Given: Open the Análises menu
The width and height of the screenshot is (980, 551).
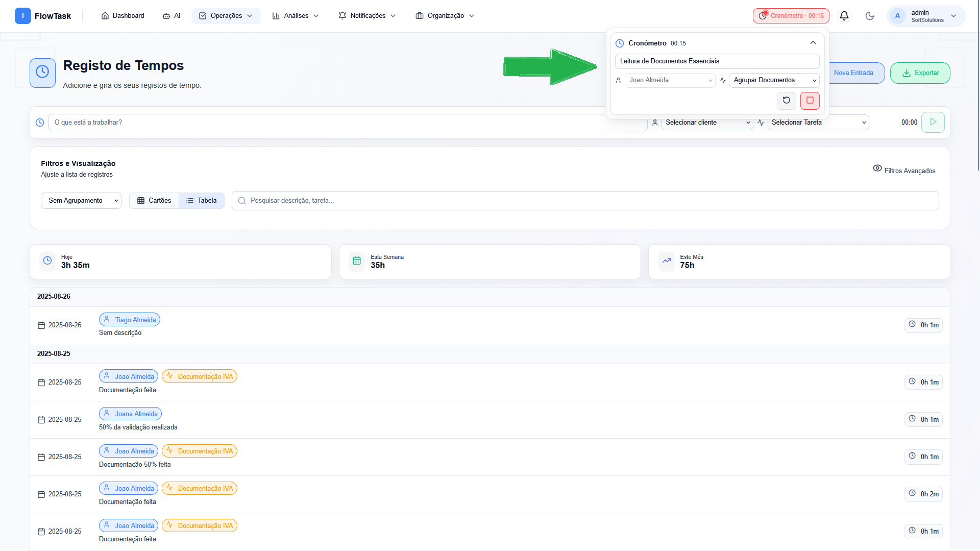Looking at the screenshot, I should (x=296, y=16).
